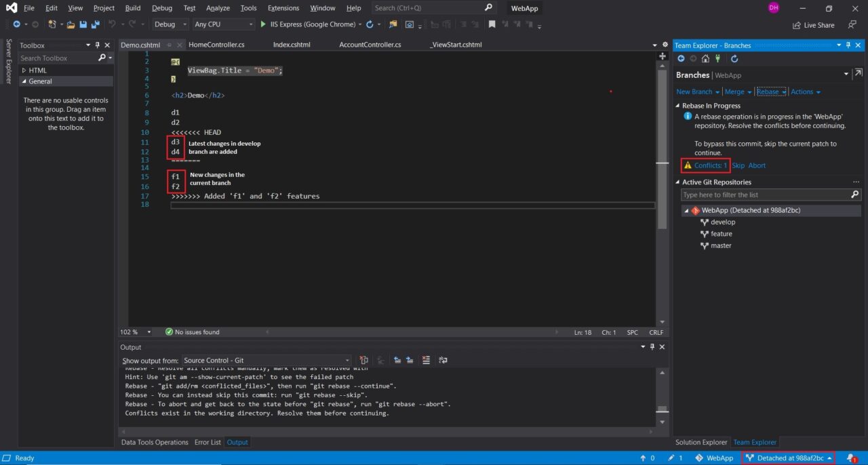This screenshot has height=465, width=868.
Task: Open the Rebase dropdown in Branches
Action: coord(783,92)
